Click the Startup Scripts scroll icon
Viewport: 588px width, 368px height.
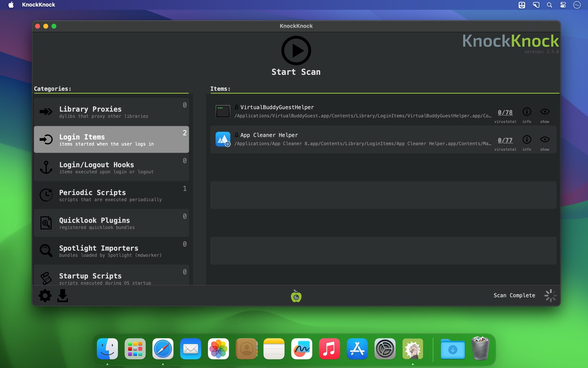click(46, 278)
